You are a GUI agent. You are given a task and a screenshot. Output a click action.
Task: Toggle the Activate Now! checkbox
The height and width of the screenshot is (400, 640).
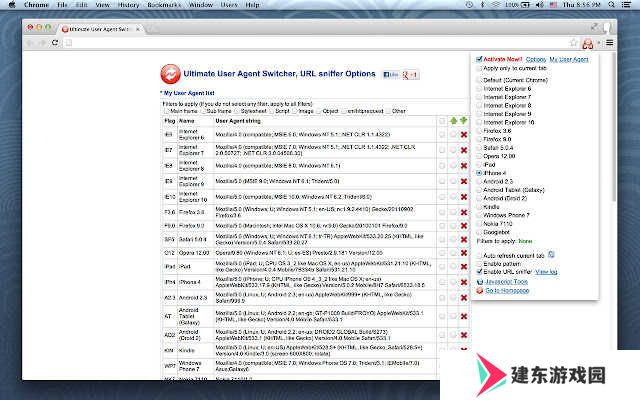[x=479, y=59]
